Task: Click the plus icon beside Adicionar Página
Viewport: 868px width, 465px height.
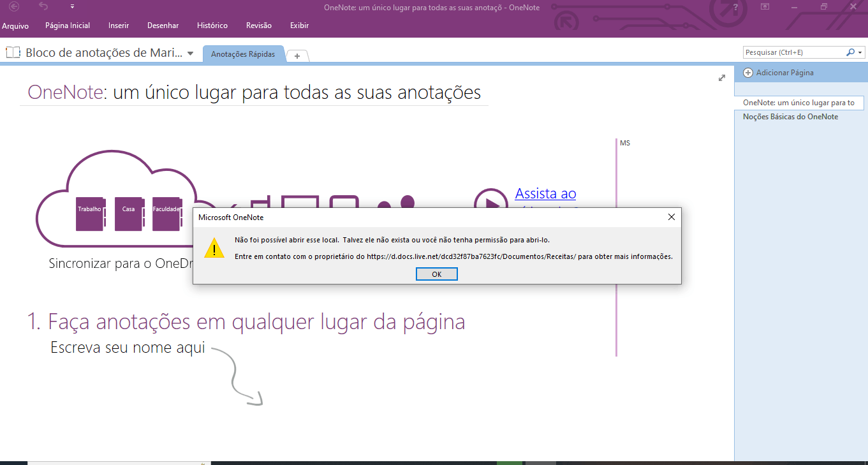Action: coord(748,73)
